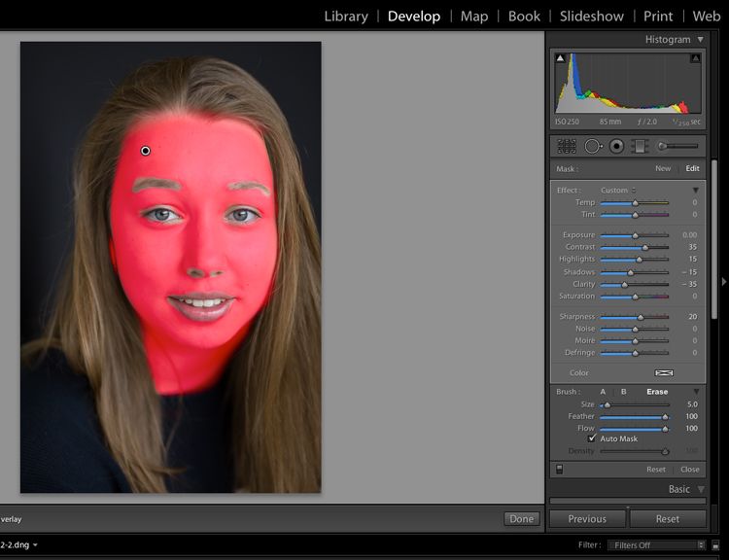Enable or disable Auto Mask checkbox
The width and height of the screenshot is (729, 560).
(592, 438)
